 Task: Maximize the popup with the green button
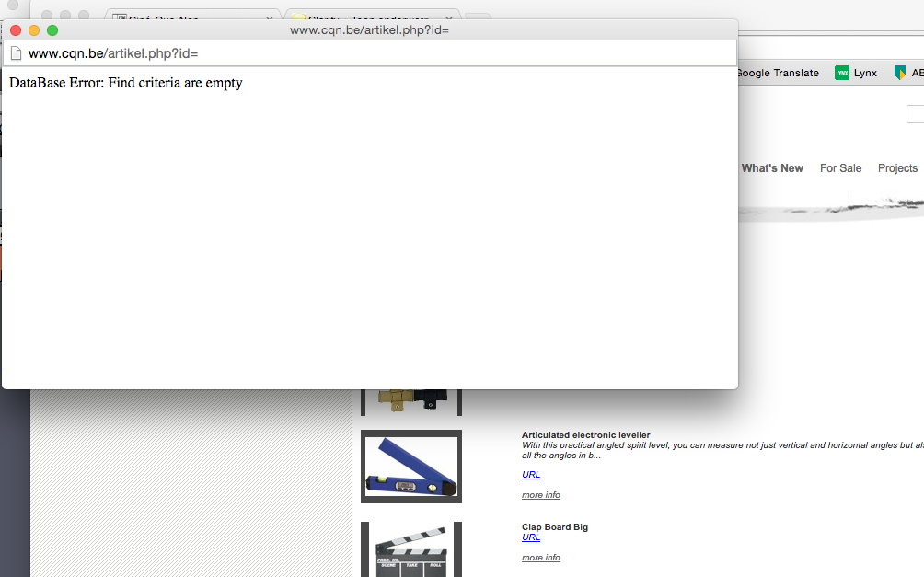[52, 30]
